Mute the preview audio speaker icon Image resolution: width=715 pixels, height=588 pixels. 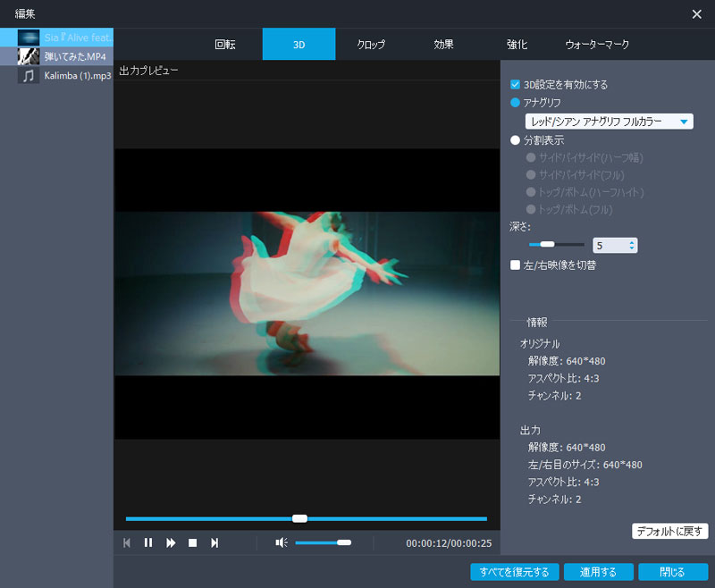click(x=282, y=542)
